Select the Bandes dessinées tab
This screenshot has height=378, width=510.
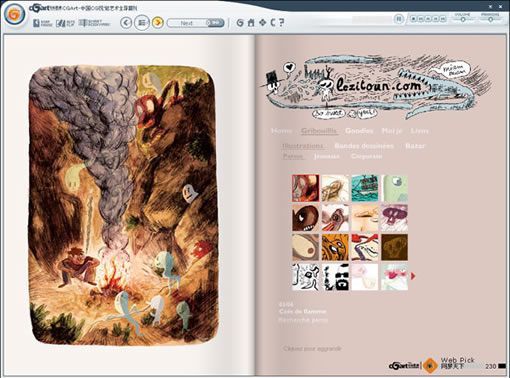(x=364, y=146)
